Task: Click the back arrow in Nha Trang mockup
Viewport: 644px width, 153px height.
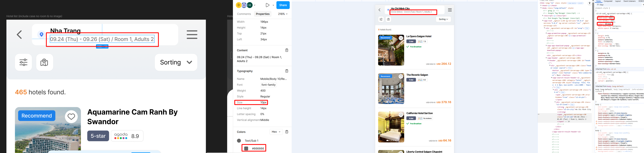Action: [x=19, y=35]
